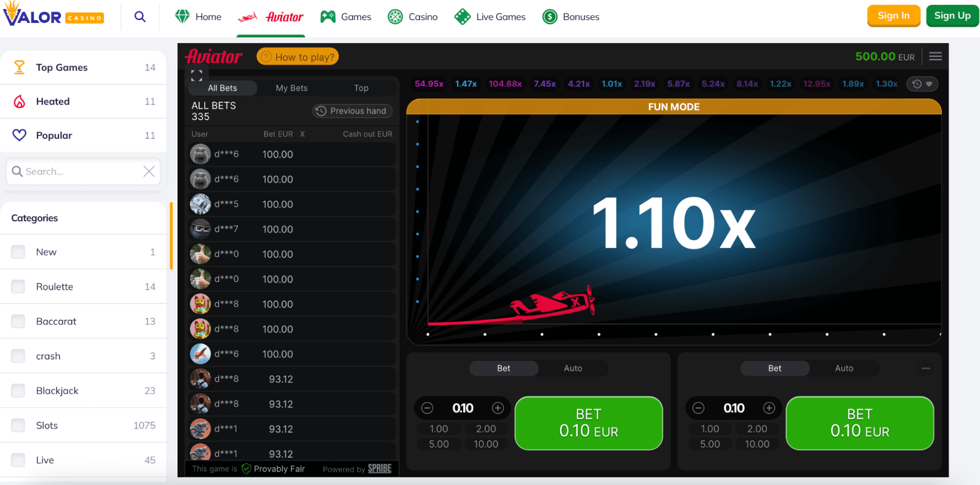980x485 pixels.
Task: Increase left bet amount with plus icon
Action: [x=498, y=408]
